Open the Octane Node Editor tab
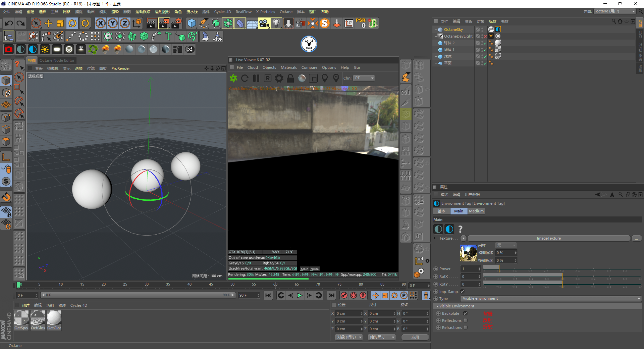 tap(57, 60)
